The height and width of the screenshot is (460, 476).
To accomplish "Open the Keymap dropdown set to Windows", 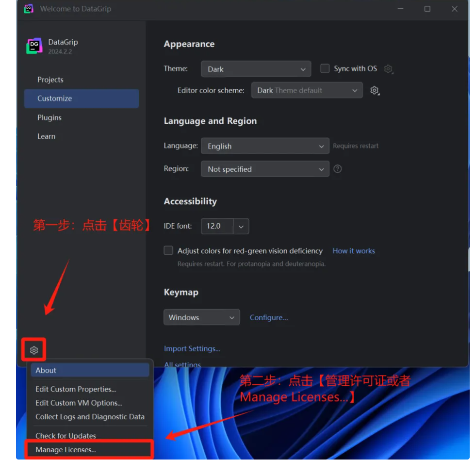I will point(201,317).
